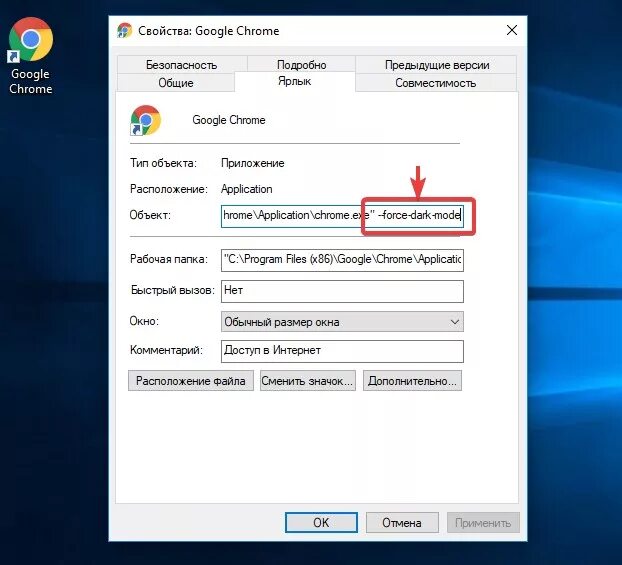Expand the Окно window size dropdown

click(342, 322)
